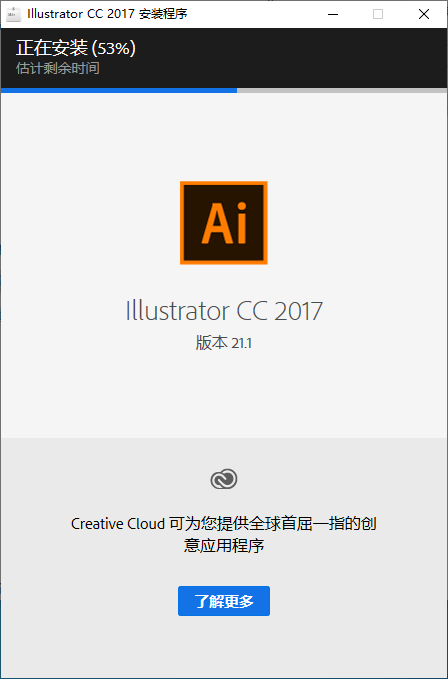
Task: Click the Creative Cloud promotional description text
Action: tap(224, 534)
